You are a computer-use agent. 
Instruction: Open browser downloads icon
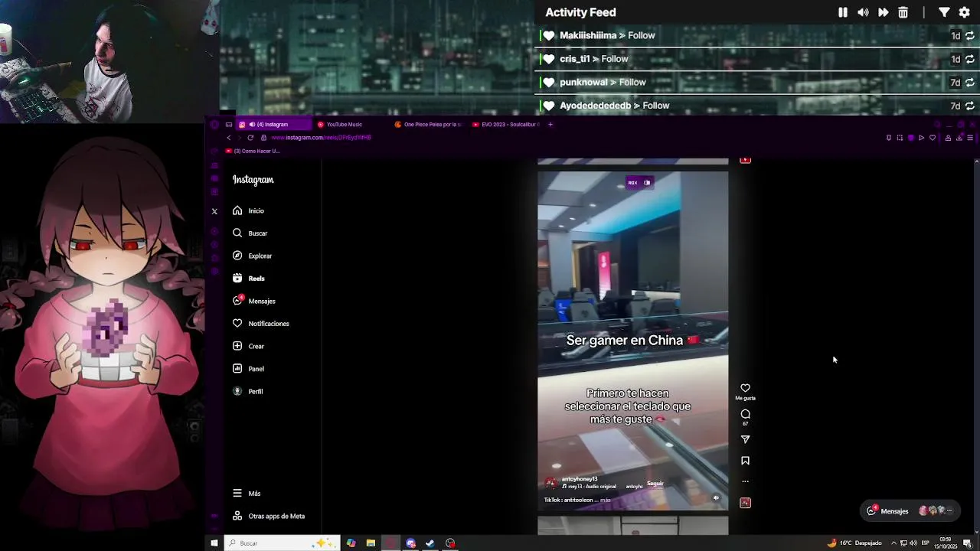pos(959,138)
